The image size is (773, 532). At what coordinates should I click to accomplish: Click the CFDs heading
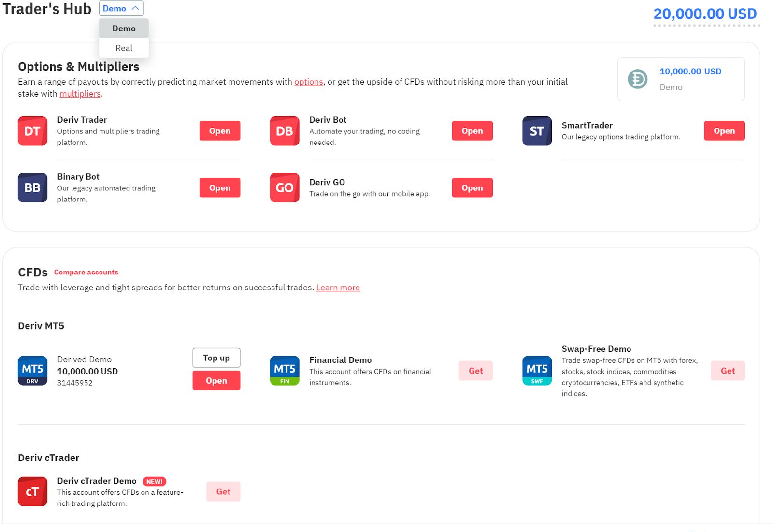coord(33,273)
